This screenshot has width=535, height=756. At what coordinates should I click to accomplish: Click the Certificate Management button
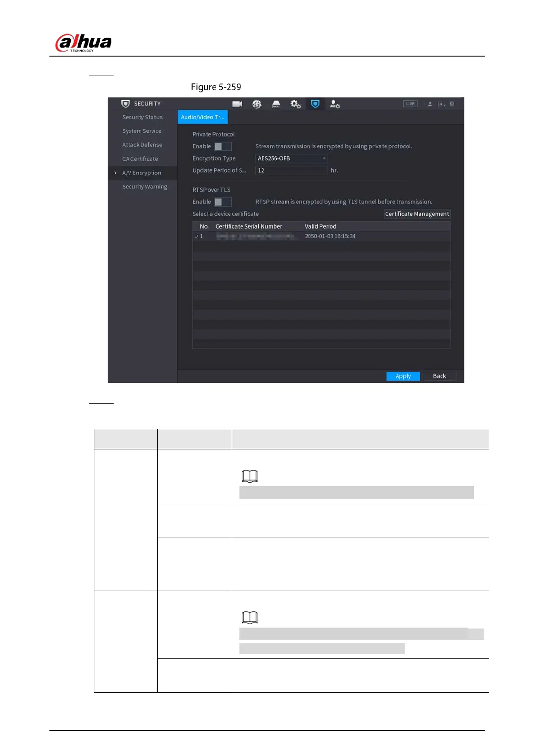pyautogui.click(x=417, y=214)
